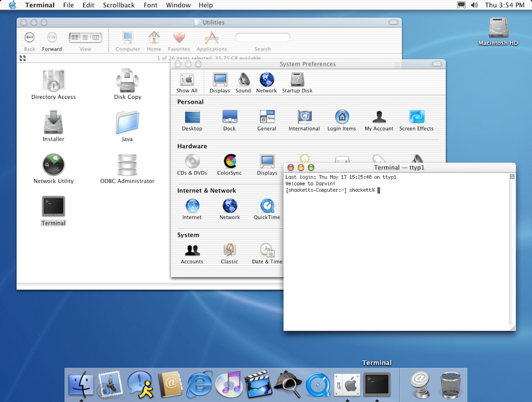Go to Applications via the Finder toolbar
This screenshot has width=532, height=402.
click(x=211, y=40)
